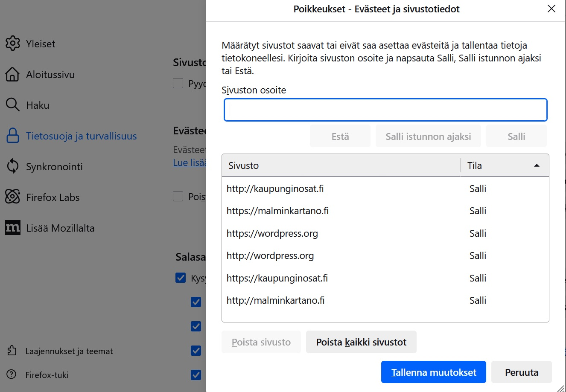566x392 pixels.
Task: Click the Poista kaikki sivustot button
Action: pyautogui.click(x=361, y=342)
